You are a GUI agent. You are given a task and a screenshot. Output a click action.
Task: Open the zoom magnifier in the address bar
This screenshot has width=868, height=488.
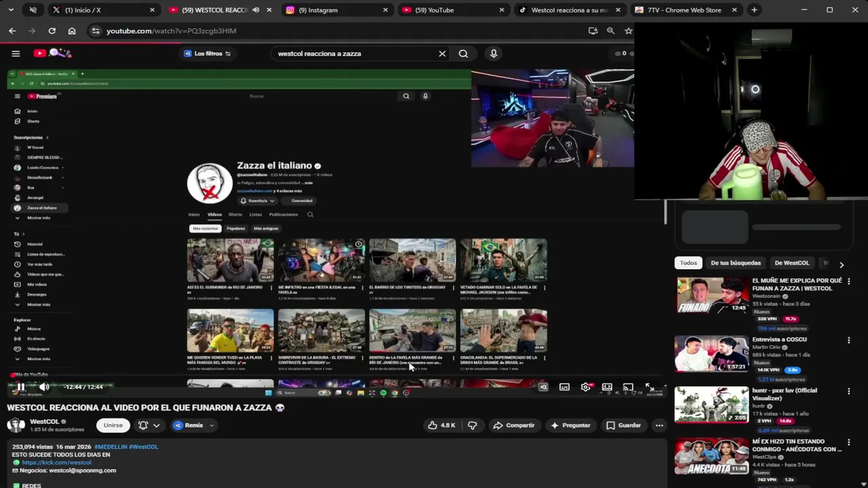click(611, 30)
